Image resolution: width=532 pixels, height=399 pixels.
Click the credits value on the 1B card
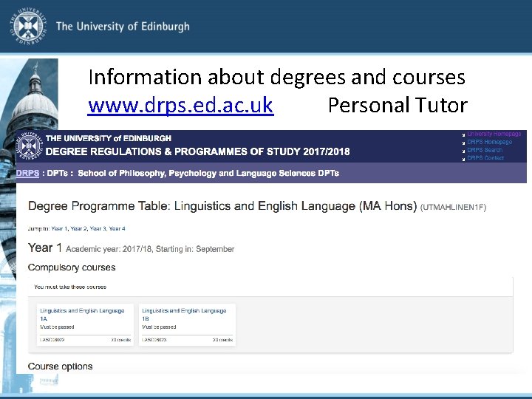(x=222, y=340)
